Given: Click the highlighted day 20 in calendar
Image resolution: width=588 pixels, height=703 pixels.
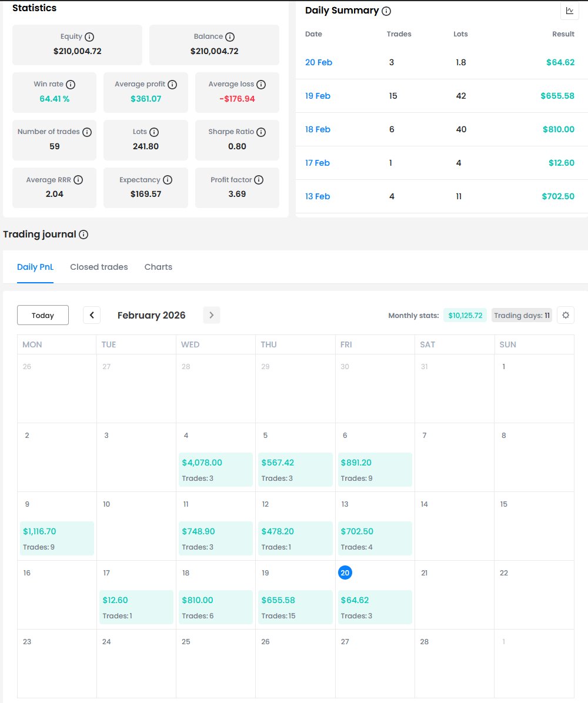Looking at the screenshot, I should [x=345, y=573].
